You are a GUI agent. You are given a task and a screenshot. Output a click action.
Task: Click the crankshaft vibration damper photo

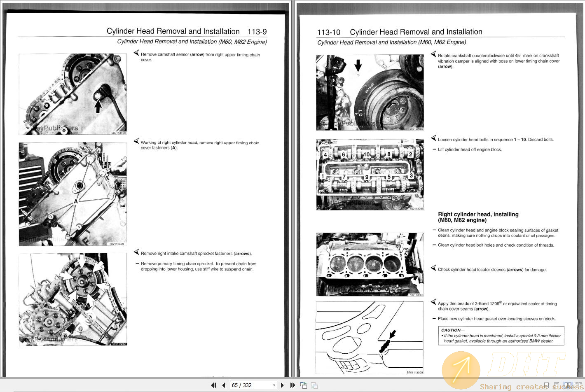370,93
